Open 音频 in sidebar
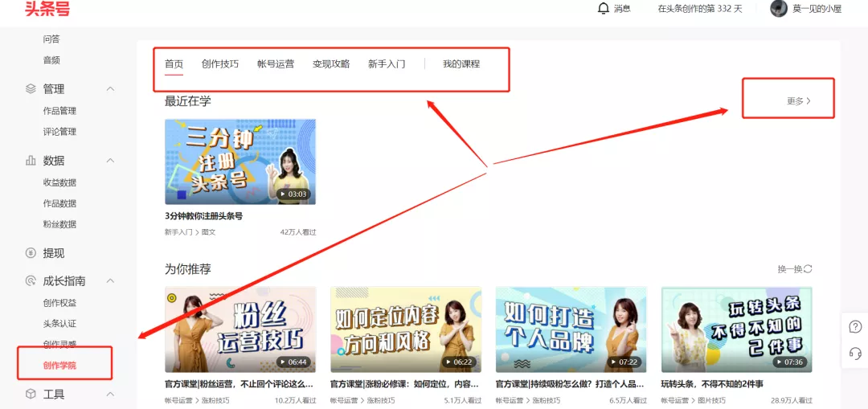 (x=51, y=60)
